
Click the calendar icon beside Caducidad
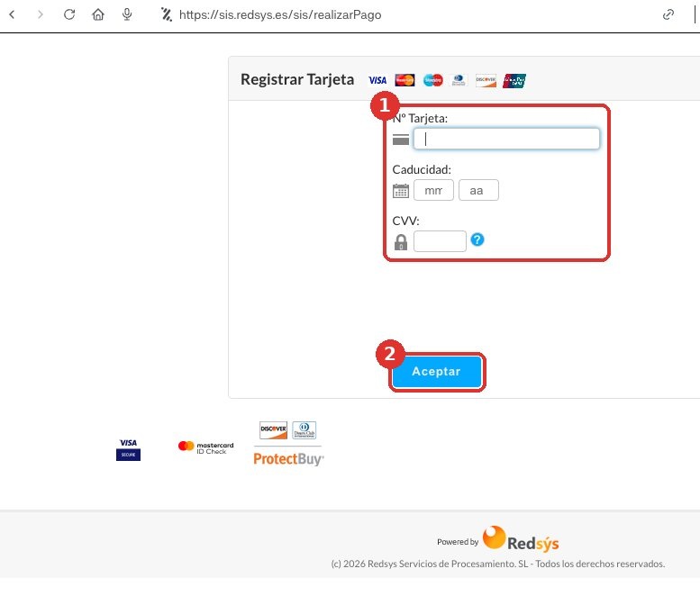coord(400,191)
